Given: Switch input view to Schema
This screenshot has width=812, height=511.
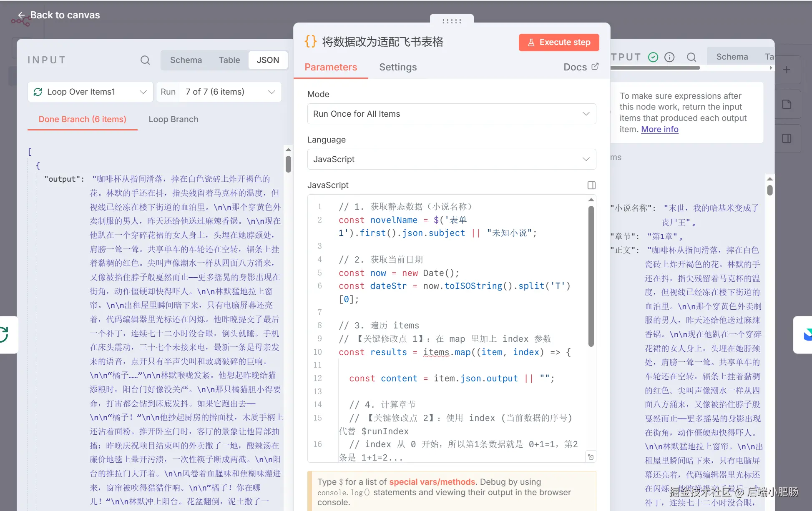Looking at the screenshot, I should [x=186, y=60].
